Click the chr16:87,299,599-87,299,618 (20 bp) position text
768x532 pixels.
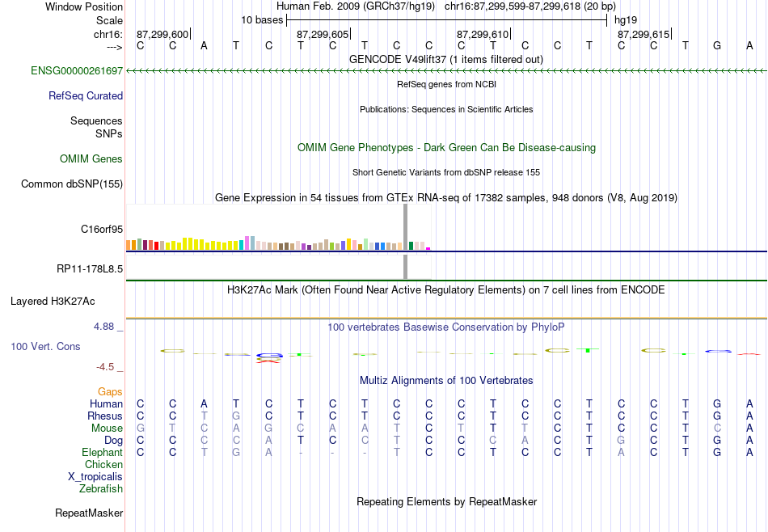click(530, 6)
